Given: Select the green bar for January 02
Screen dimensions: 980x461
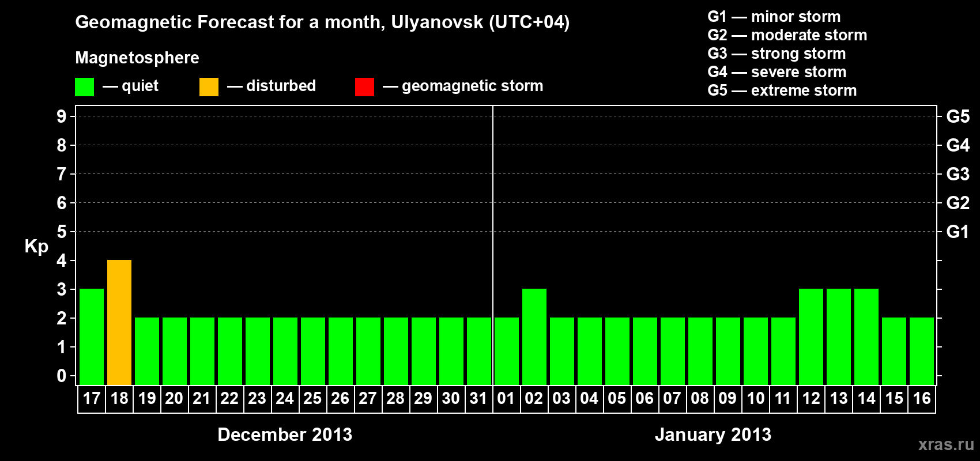Looking at the screenshot, I should [534, 337].
